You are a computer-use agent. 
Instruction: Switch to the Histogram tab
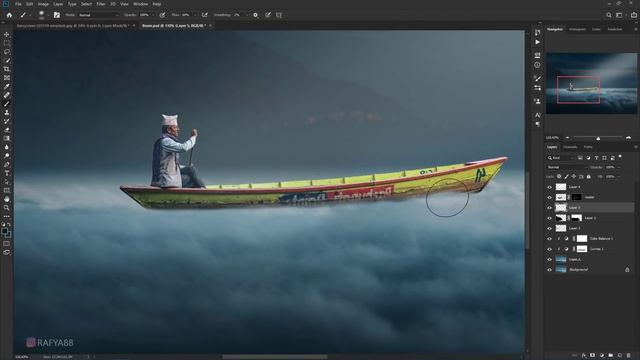pyautogui.click(x=578, y=29)
